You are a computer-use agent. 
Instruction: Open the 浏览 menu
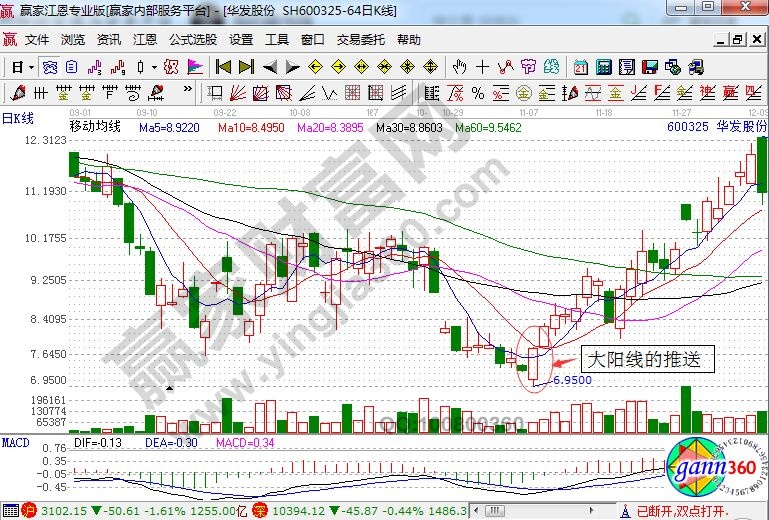[73, 40]
